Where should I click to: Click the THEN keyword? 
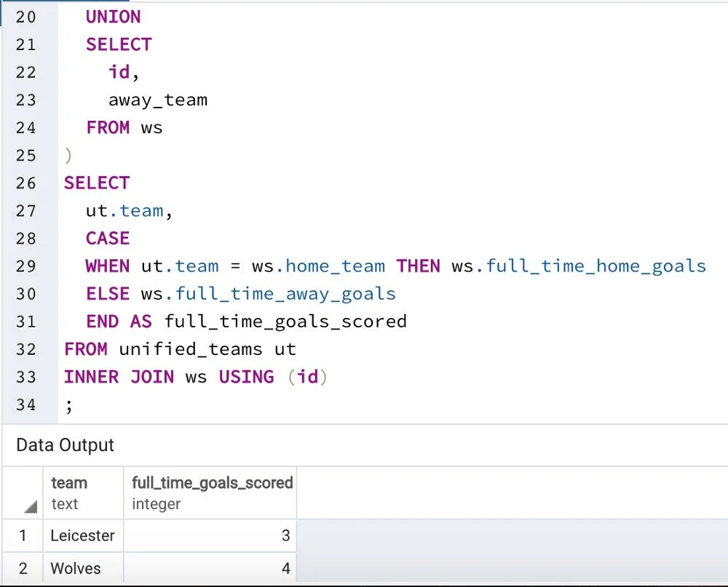click(x=418, y=266)
